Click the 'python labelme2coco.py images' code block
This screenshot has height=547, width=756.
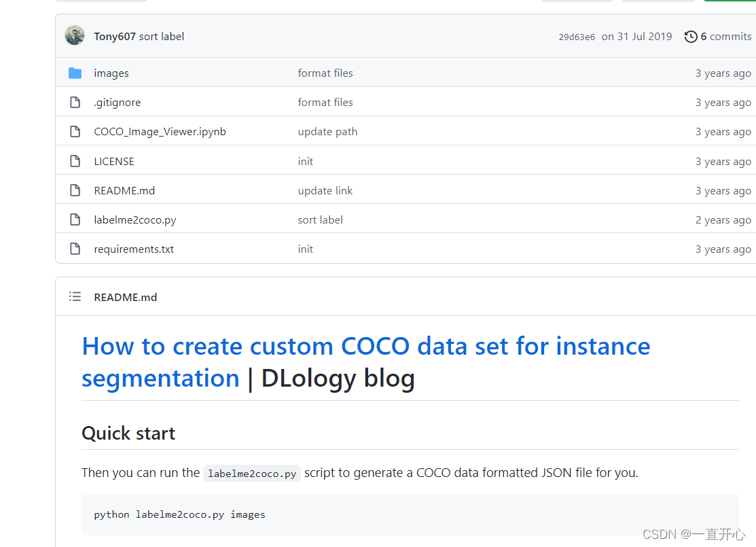(410, 514)
